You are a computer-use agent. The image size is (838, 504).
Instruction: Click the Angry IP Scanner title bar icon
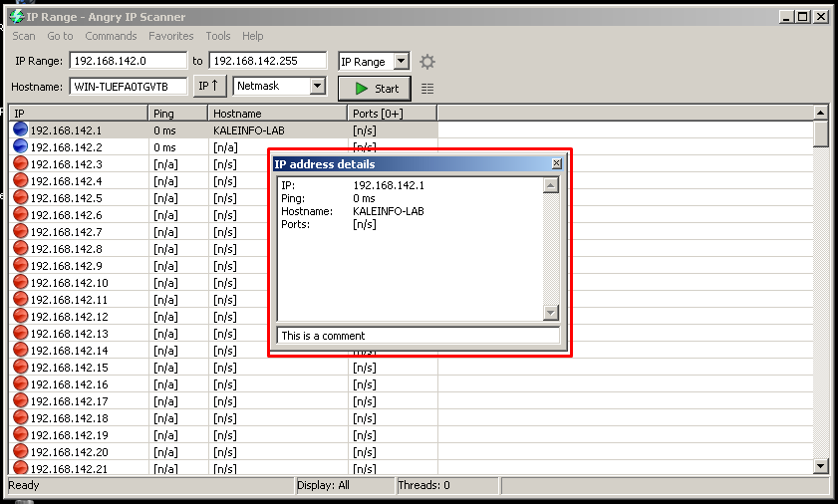pos(17,17)
